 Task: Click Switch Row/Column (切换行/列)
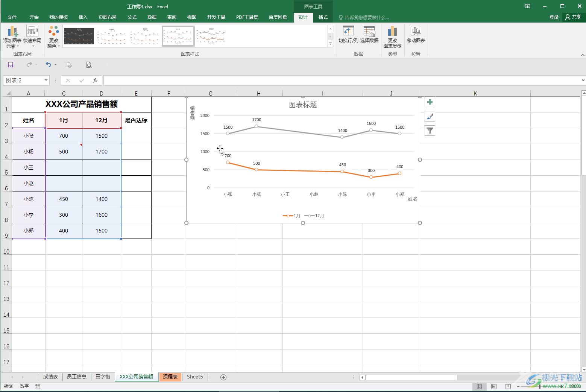point(348,35)
